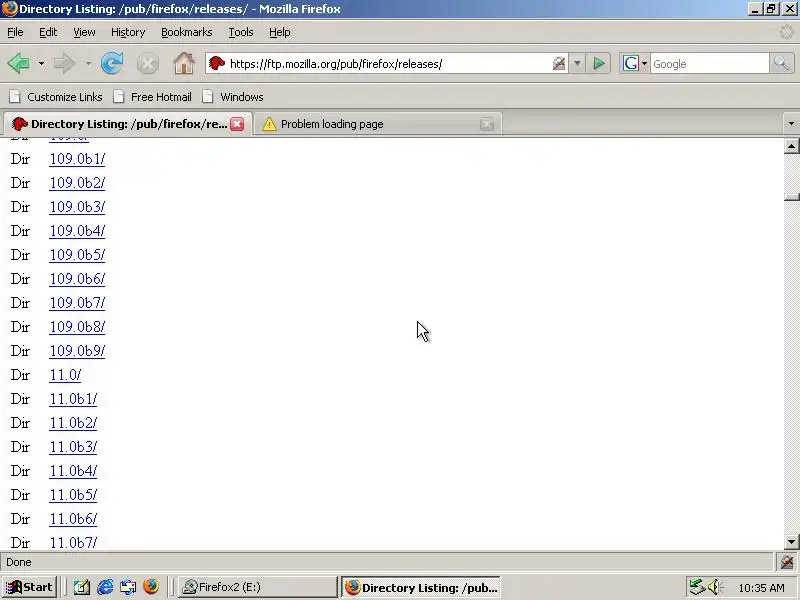Viewport: 800px width, 600px height.
Task: Click the scrollbar down arrow
Action: pos(791,541)
